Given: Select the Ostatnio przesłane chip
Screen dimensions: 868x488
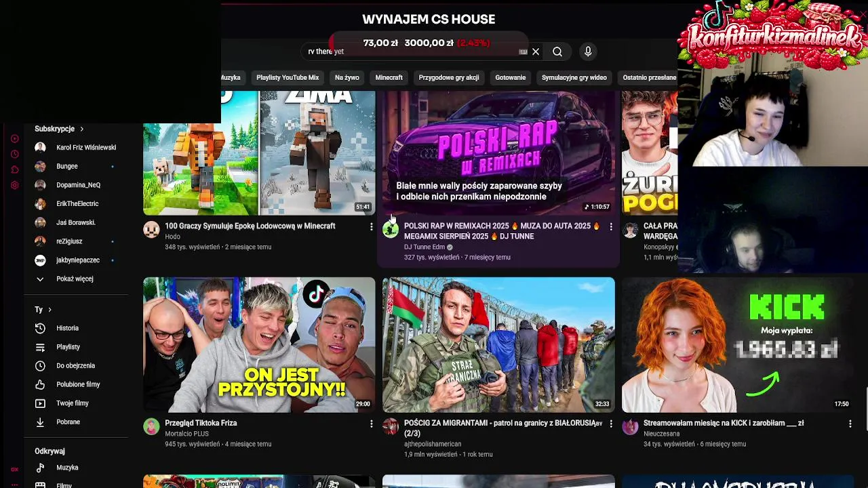Looking at the screenshot, I should [649, 77].
